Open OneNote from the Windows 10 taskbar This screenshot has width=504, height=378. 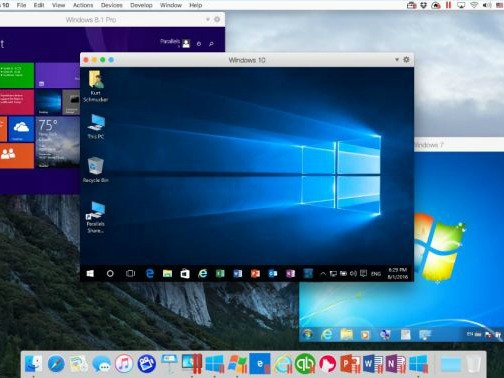tap(291, 274)
